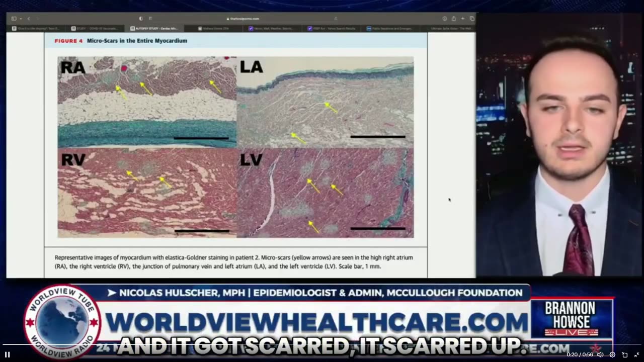Click the reader view icon in Safari toolbar
The width and height of the screenshot is (644, 362).
pos(150,19)
